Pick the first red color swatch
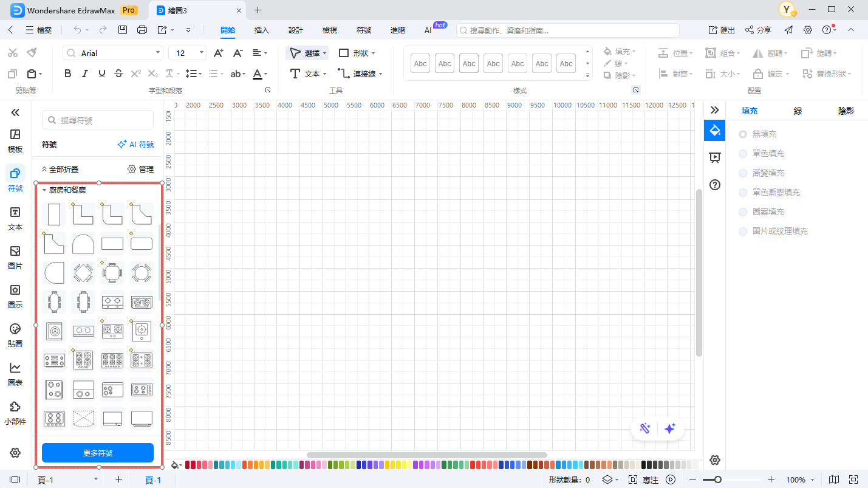Viewport: 868px width, 488px height. point(188,465)
